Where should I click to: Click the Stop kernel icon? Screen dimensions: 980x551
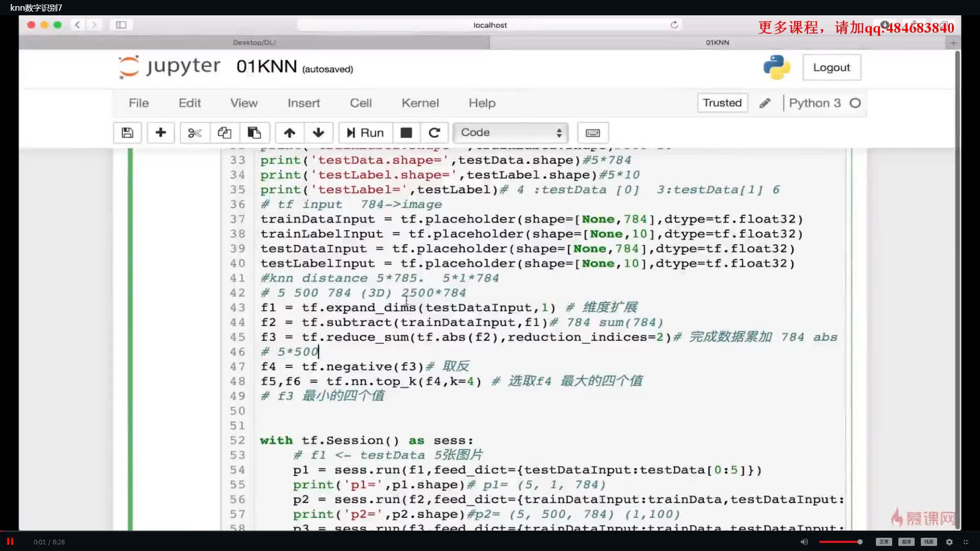click(x=406, y=132)
